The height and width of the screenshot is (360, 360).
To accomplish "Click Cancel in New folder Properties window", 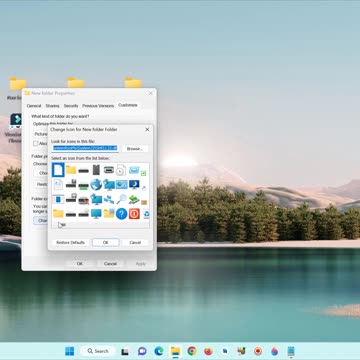I will click(110, 264).
